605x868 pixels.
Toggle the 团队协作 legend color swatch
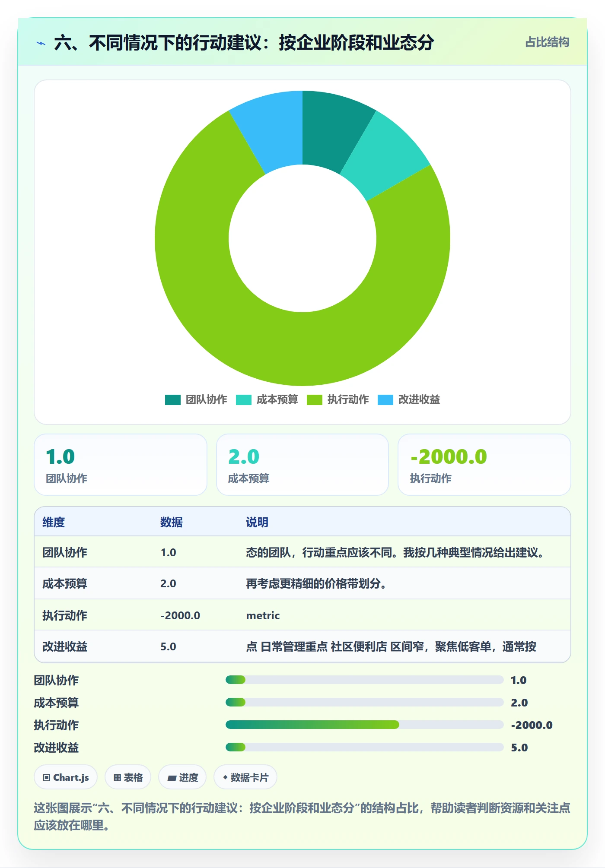click(x=172, y=400)
